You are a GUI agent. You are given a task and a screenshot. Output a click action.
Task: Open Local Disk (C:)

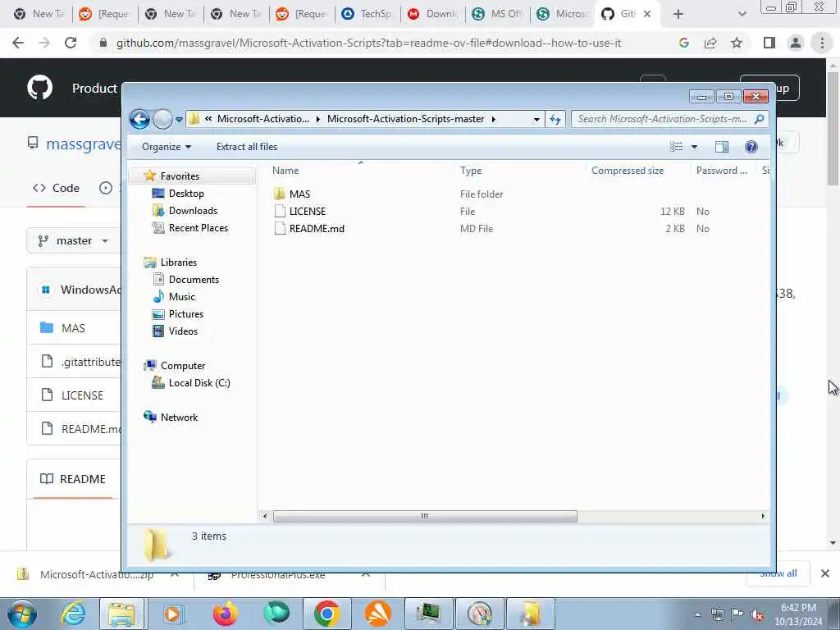tap(199, 382)
